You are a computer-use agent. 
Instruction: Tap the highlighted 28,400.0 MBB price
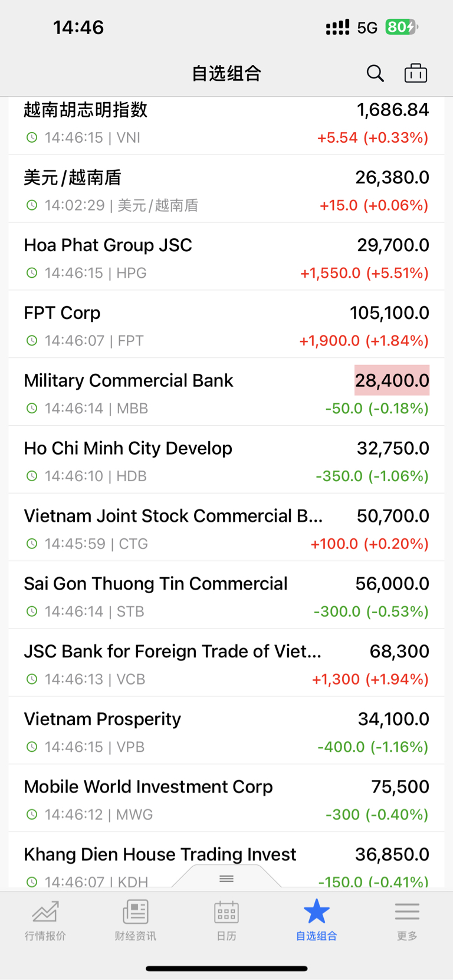(x=392, y=380)
